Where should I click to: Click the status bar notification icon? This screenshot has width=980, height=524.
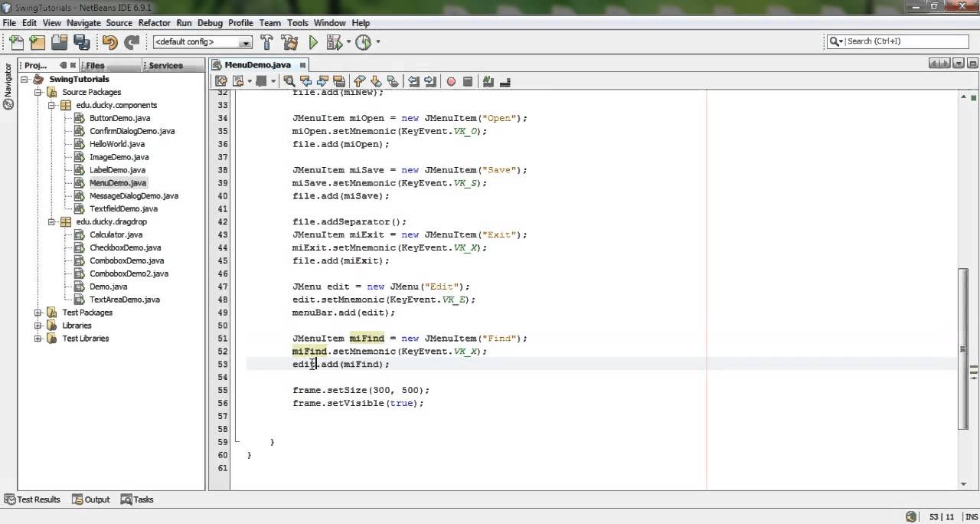point(911,517)
